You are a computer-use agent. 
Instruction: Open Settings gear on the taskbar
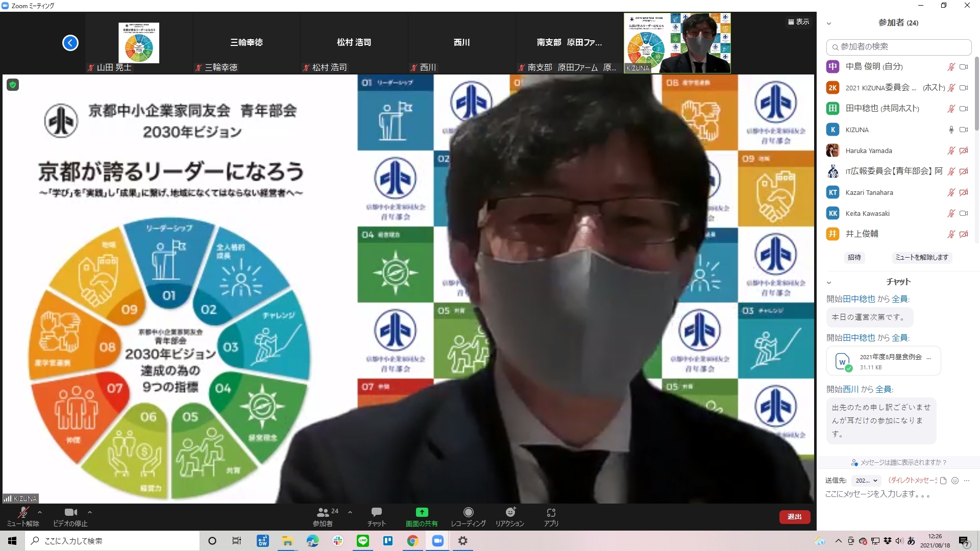(x=462, y=541)
